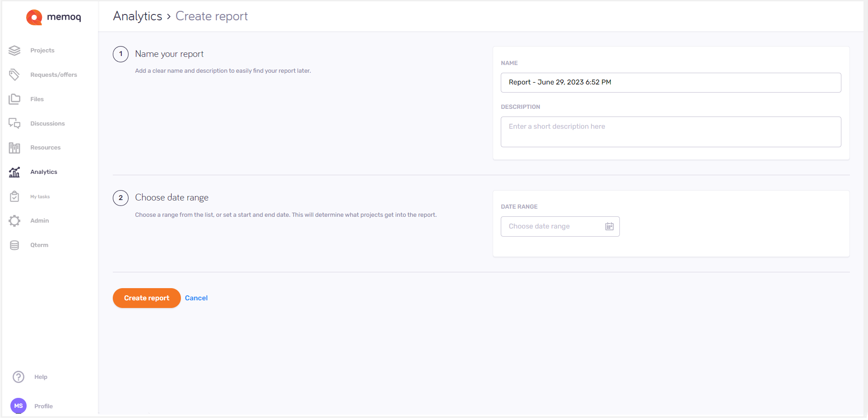Select the Resources menu label
Viewport: 868px width, 420px height.
tap(46, 148)
